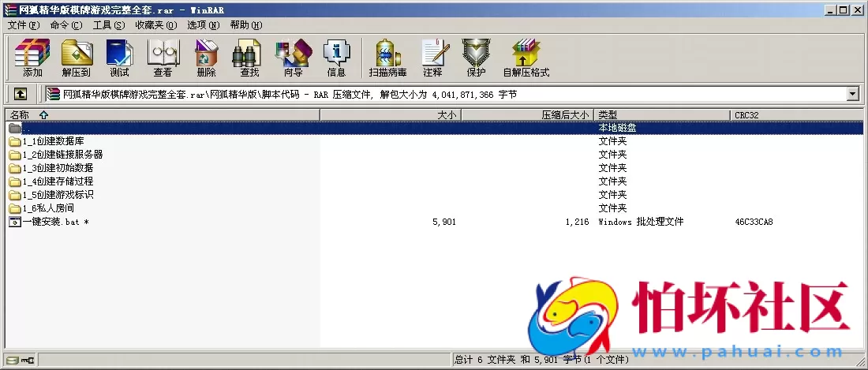
Task: Click the folder icon of 1_4创建存储过程
Action: click(x=15, y=181)
